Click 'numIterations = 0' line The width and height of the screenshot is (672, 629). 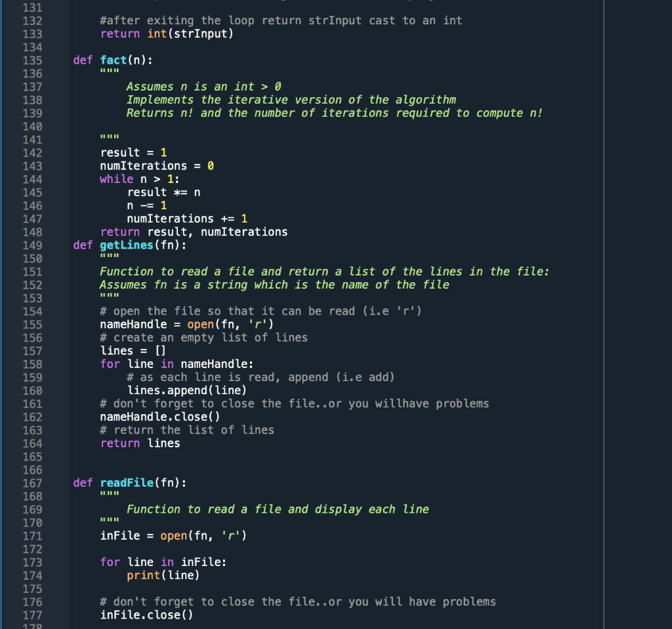tap(157, 166)
